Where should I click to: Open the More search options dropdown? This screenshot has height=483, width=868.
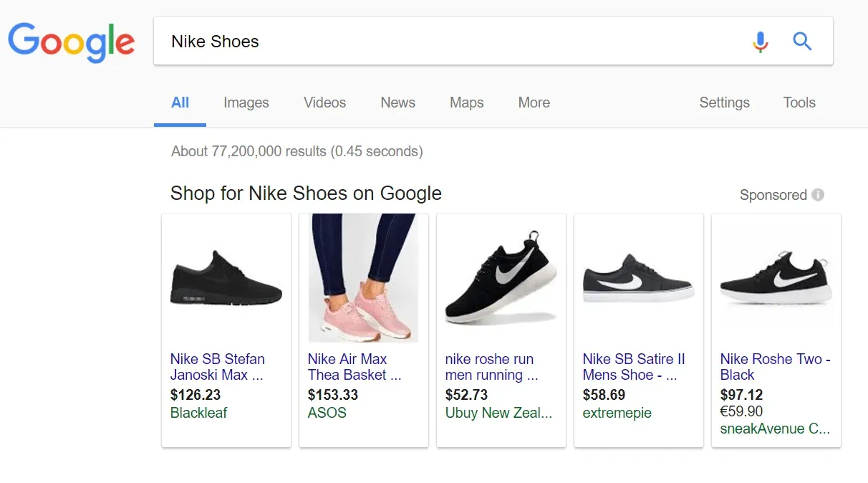click(534, 102)
